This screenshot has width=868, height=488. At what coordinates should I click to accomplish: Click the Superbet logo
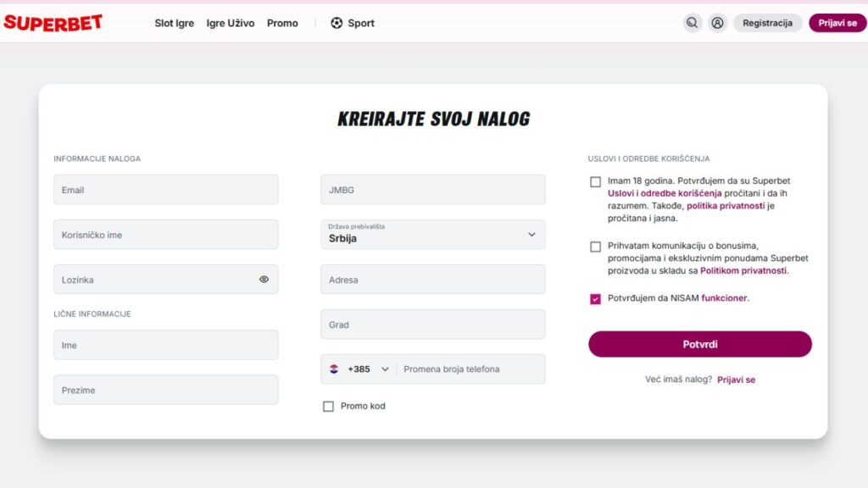pyautogui.click(x=53, y=23)
